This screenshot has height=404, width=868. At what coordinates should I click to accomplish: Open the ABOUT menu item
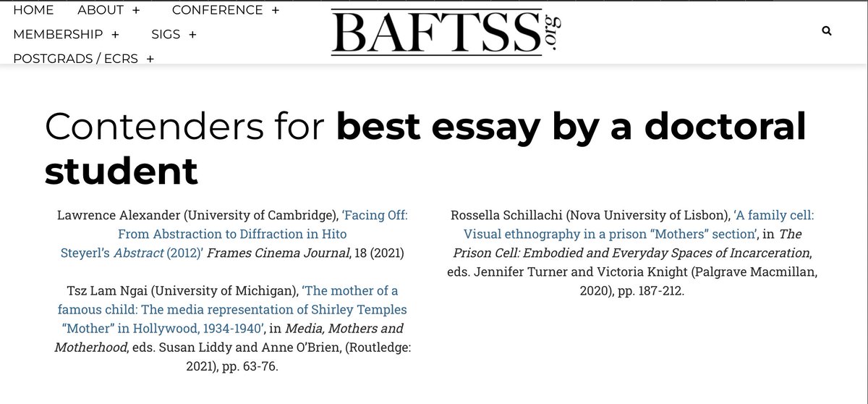[101, 10]
